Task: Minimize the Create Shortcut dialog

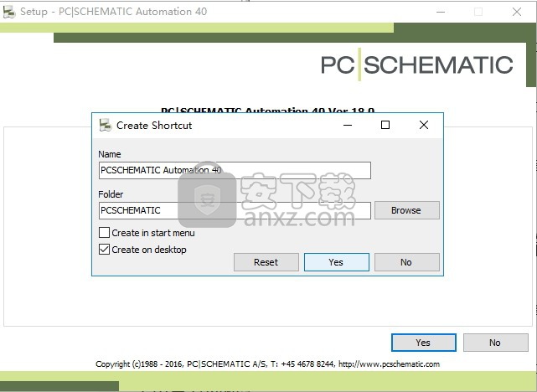Action: click(x=348, y=125)
